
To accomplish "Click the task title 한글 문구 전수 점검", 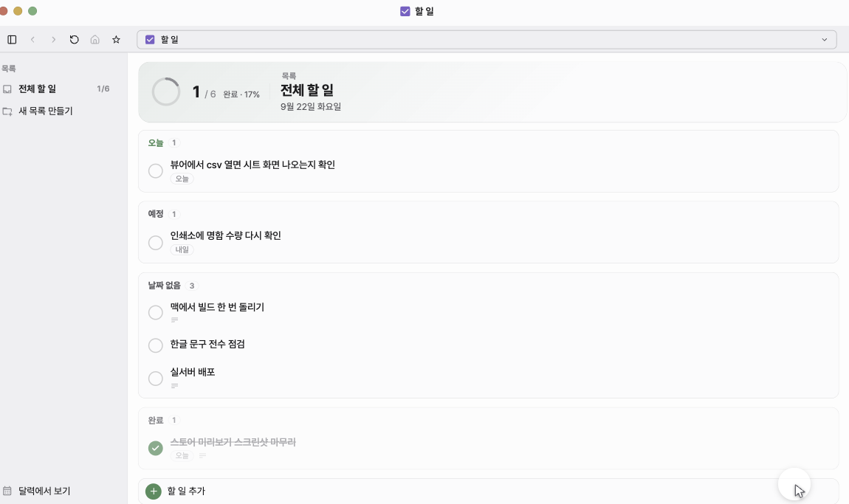I will point(207,345).
